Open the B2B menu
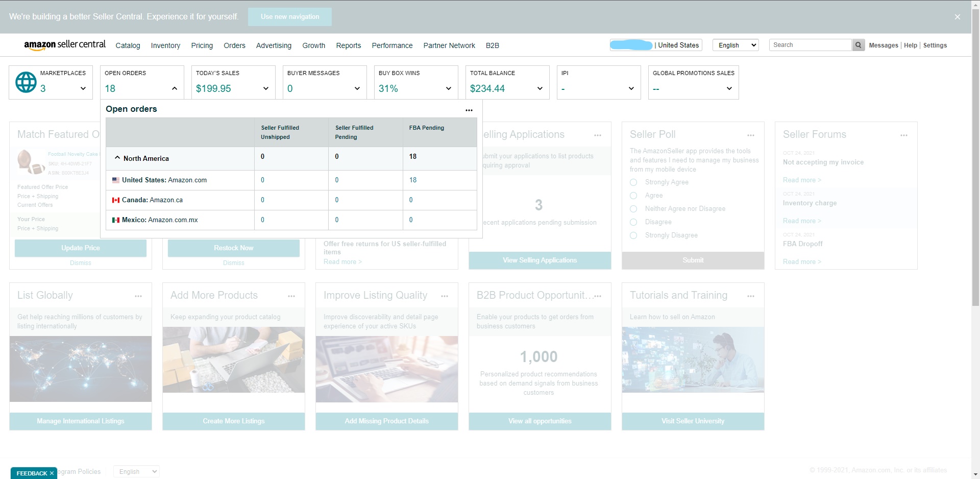 pyautogui.click(x=493, y=45)
